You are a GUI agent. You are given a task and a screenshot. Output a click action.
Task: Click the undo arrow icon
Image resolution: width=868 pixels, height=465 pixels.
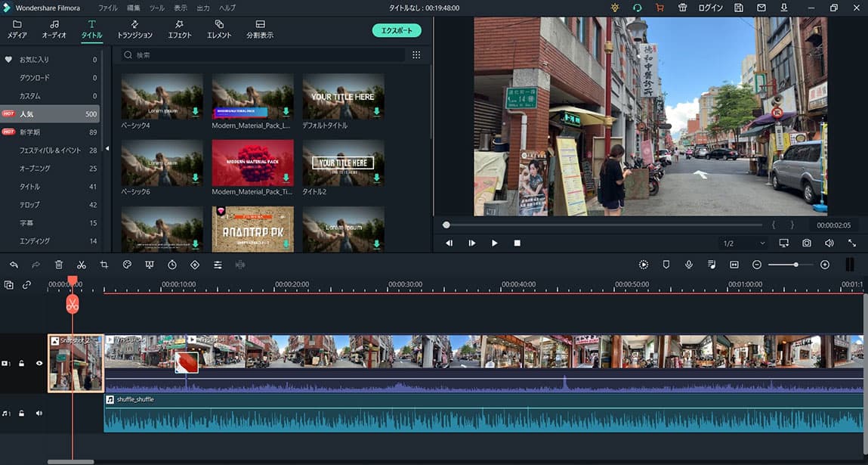[14, 265]
